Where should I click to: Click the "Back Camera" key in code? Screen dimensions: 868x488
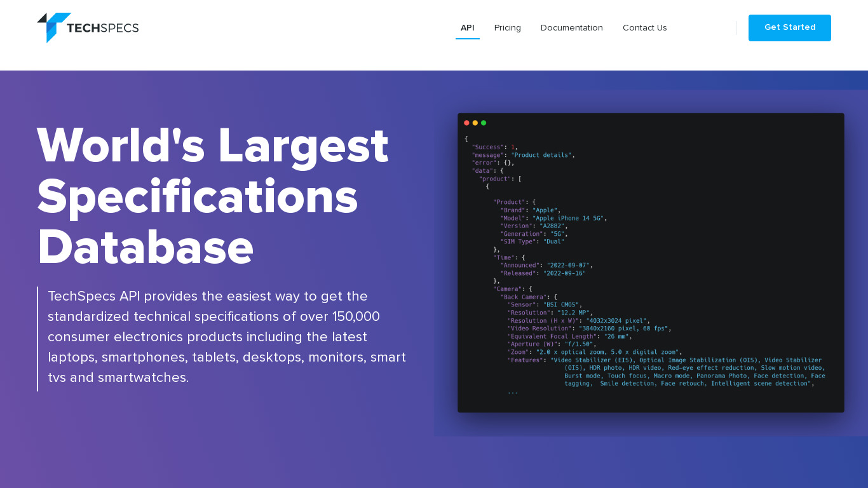[524, 297]
